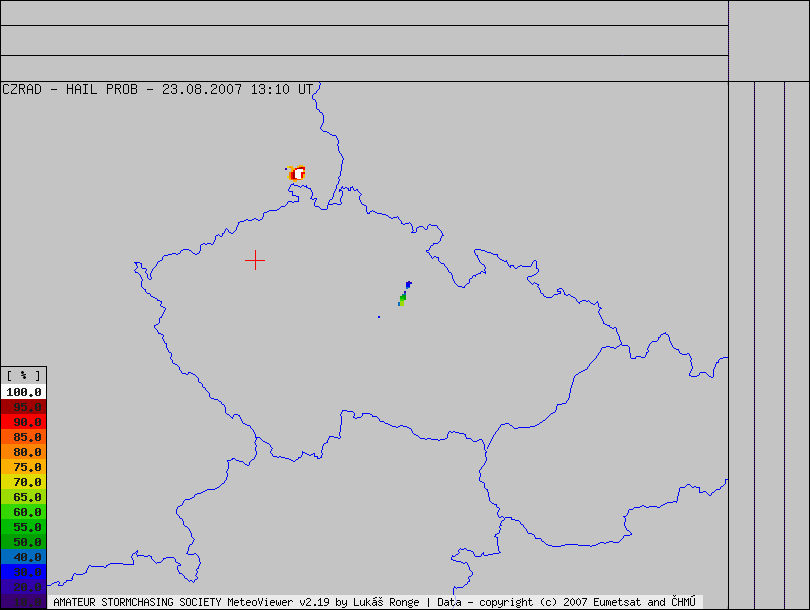Click the [ % ] legend unit header
This screenshot has width=810, height=610.
pos(23,375)
